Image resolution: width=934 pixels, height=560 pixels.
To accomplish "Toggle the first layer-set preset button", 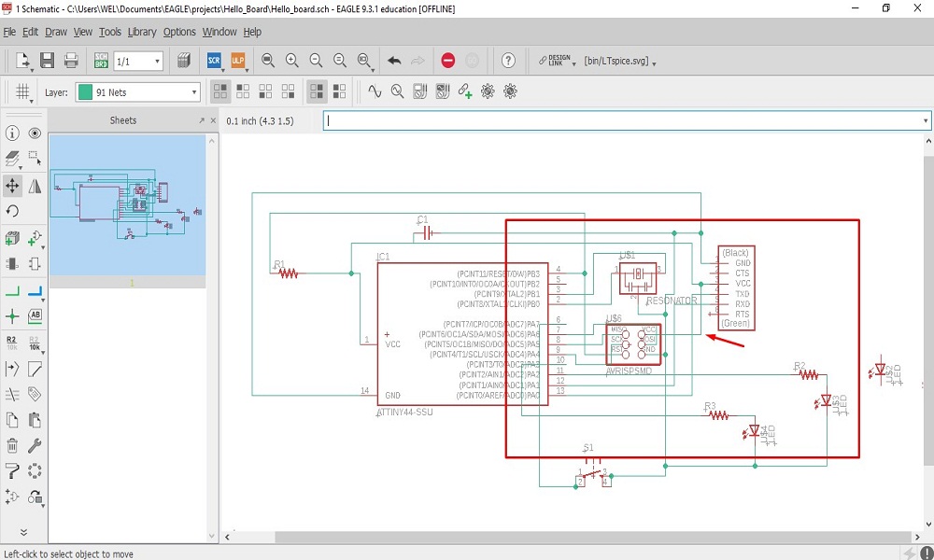I will click(220, 91).
